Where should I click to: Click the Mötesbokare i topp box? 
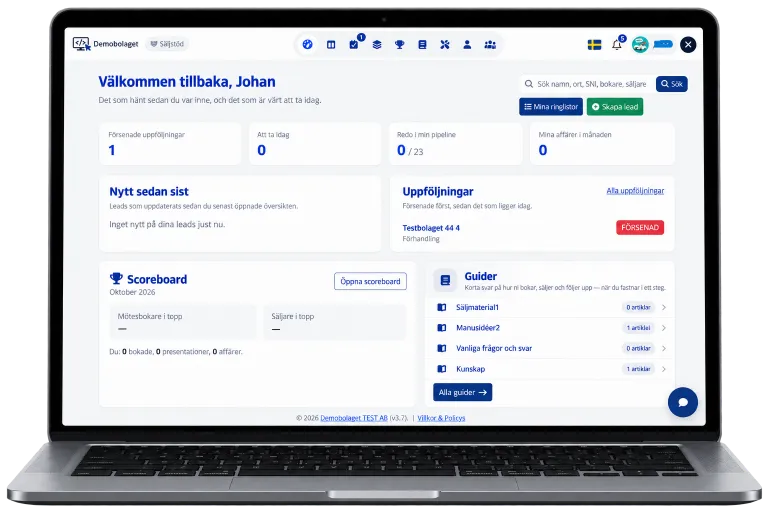point(183,322)
